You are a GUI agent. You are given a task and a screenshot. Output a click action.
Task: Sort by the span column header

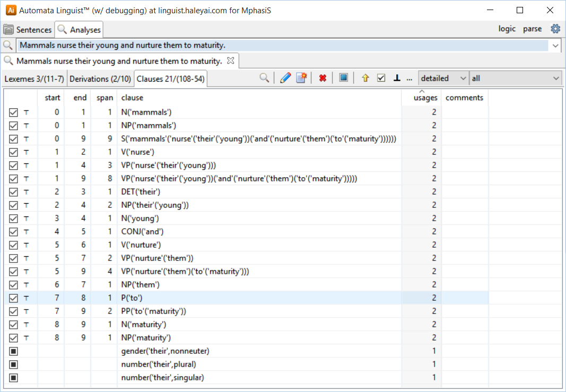coord(105,98)
